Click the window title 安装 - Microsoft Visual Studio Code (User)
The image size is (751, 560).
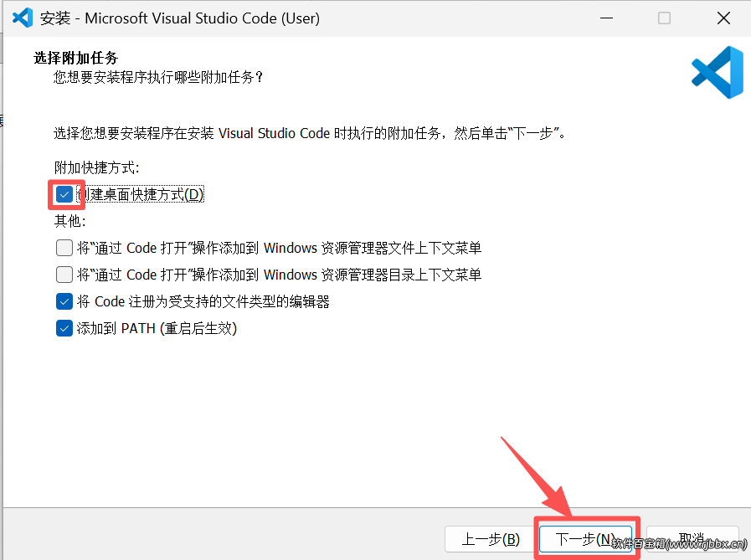pos(180,18)
